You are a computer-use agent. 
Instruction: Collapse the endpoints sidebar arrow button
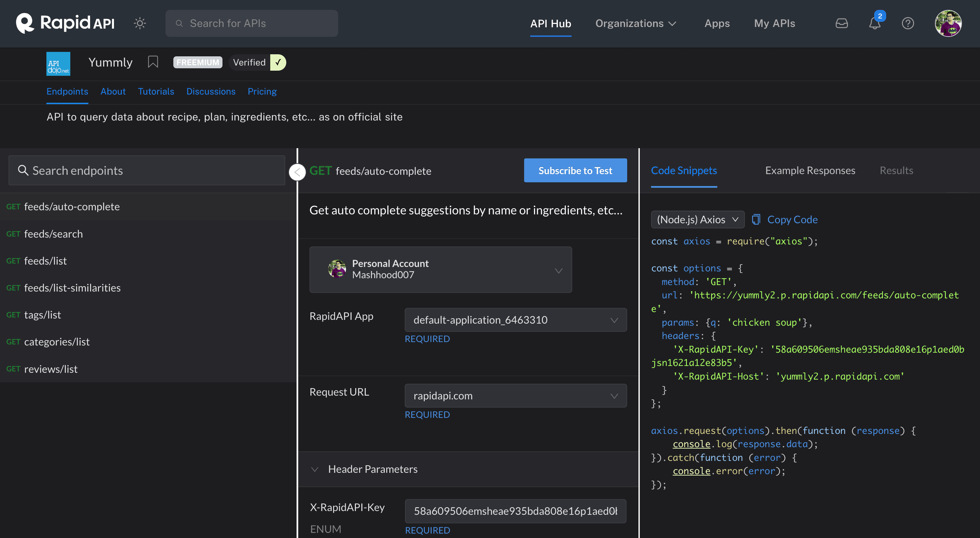coord(297,172)
